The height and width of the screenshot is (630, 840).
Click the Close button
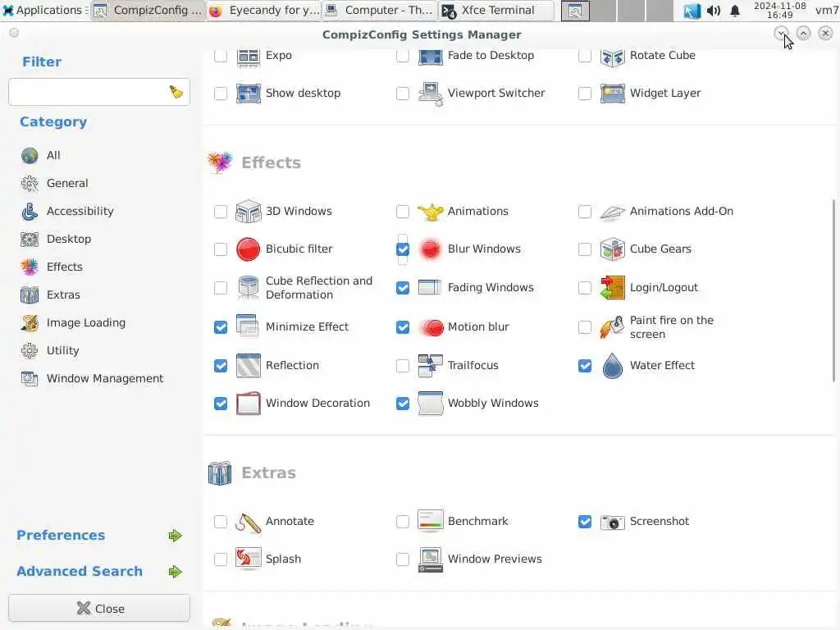99,608
